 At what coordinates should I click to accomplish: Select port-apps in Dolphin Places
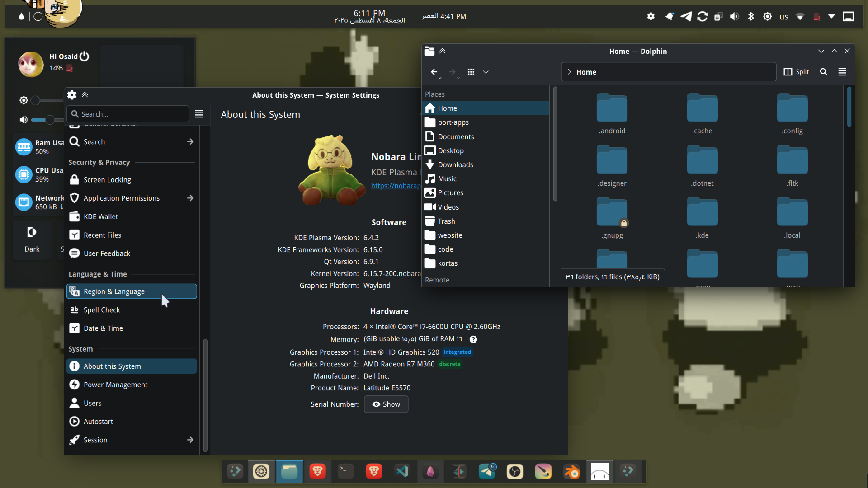click(x=486, y=122)
